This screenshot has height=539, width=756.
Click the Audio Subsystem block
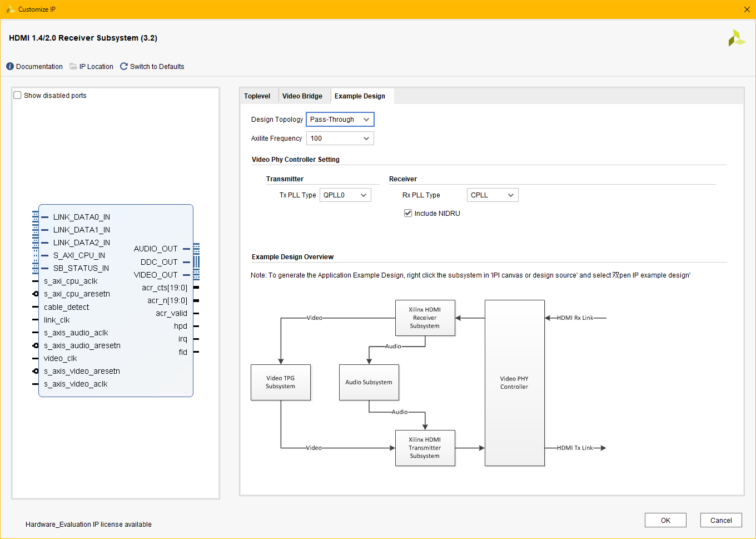pos(369,383)
